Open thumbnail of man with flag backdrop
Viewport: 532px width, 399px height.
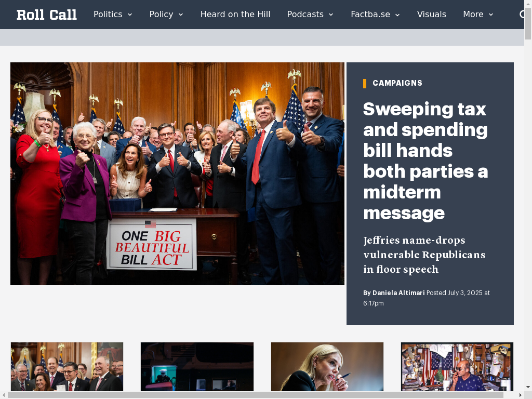[x=457, y=367]
